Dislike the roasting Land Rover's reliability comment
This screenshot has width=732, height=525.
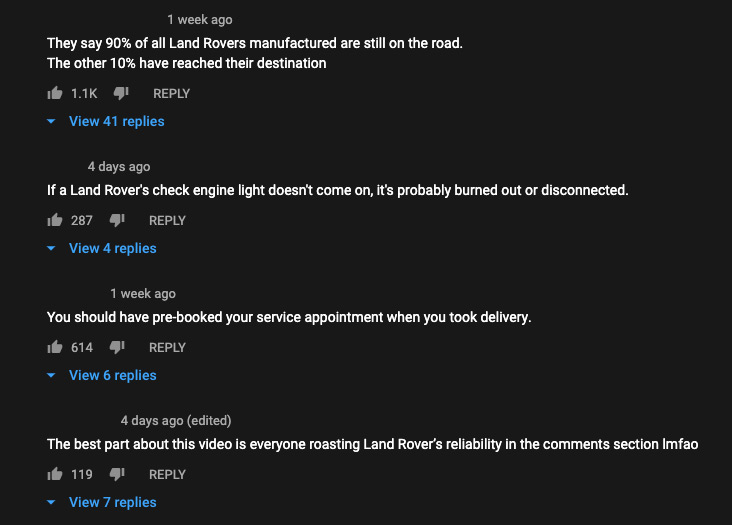click(117, 474)
